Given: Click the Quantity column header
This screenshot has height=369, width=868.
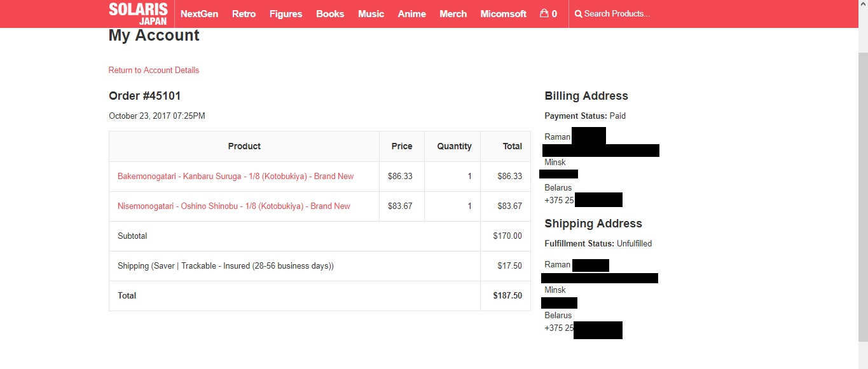Looking at the screenshot, I should click(454, 146).
